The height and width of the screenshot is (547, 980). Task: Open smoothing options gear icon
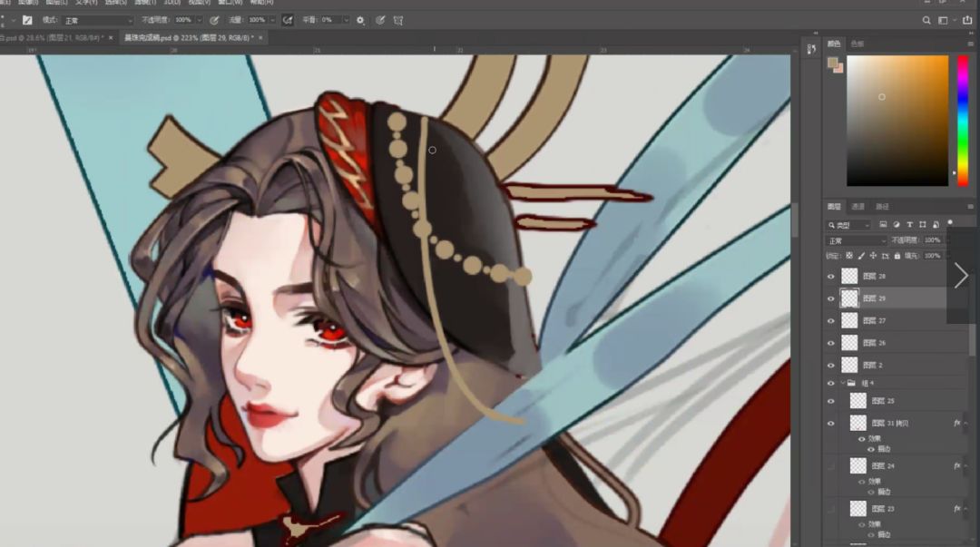coord(360,20)
